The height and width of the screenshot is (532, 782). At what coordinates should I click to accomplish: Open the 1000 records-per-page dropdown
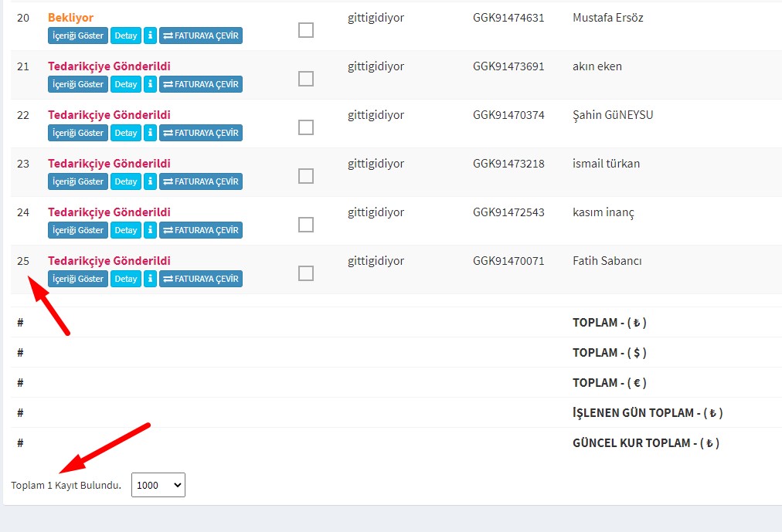(158, 485)
